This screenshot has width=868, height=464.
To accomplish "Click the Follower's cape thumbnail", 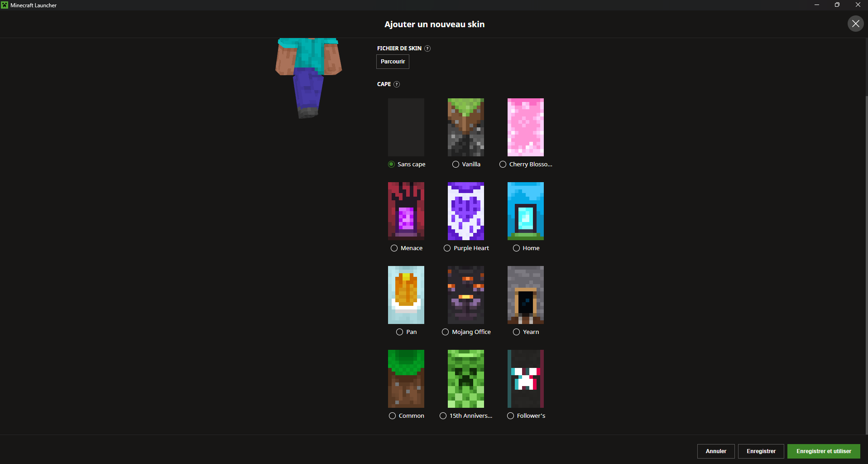I will click(x=525, y=379).
